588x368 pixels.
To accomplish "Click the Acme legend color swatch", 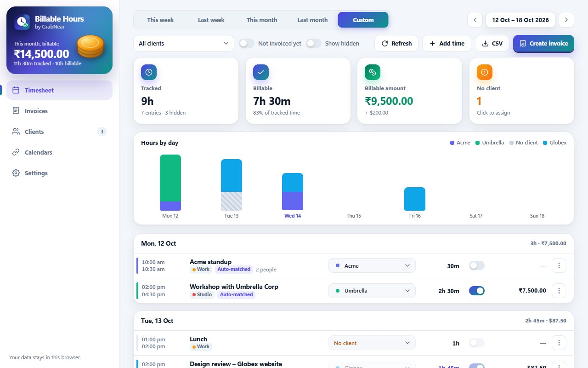I will point(452,143).
